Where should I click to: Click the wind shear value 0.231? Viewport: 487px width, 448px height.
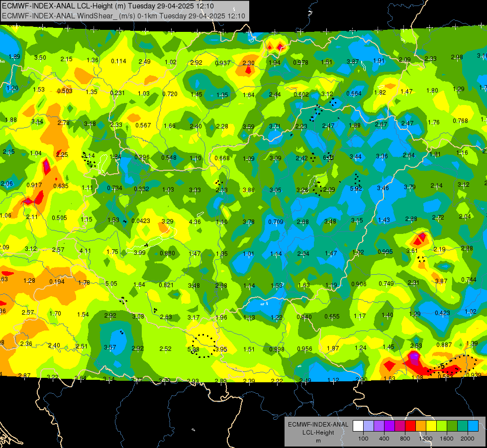117,93
